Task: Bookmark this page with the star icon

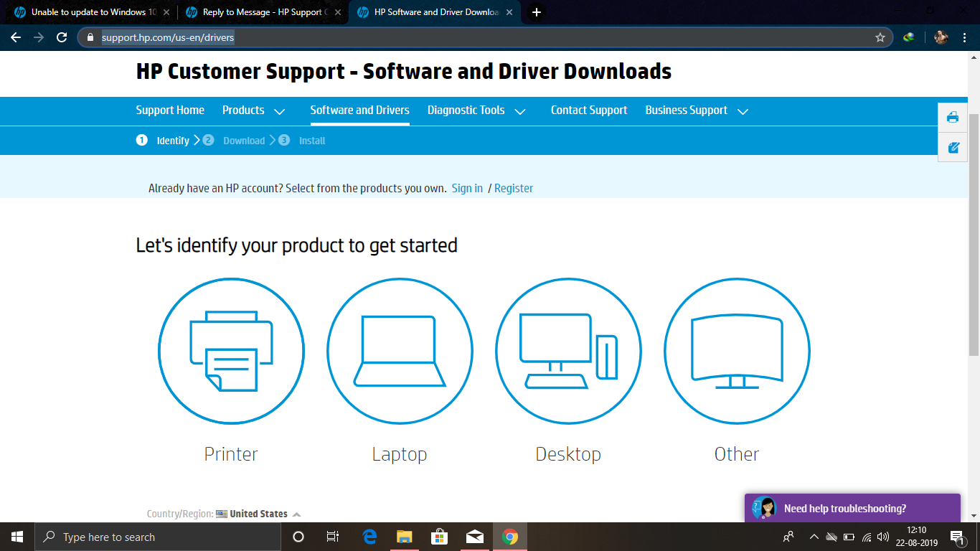Action: coord(880,37)
